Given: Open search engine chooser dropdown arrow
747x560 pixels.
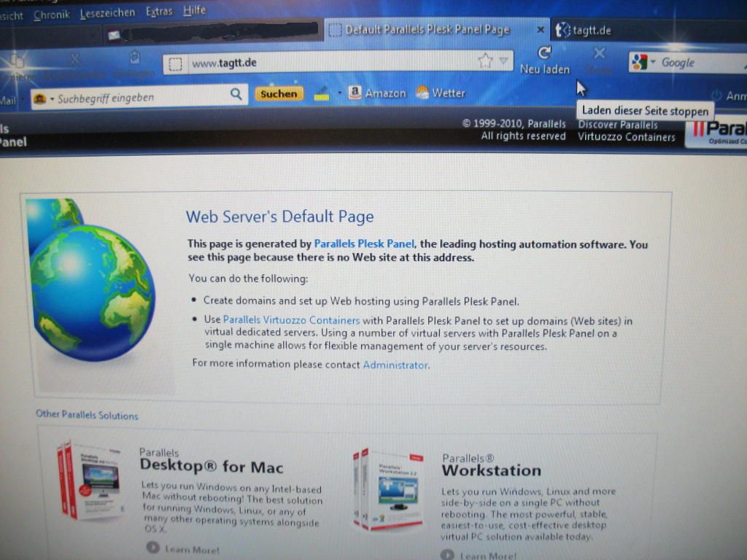Looking at the screenshot, I should click(653, 62).
